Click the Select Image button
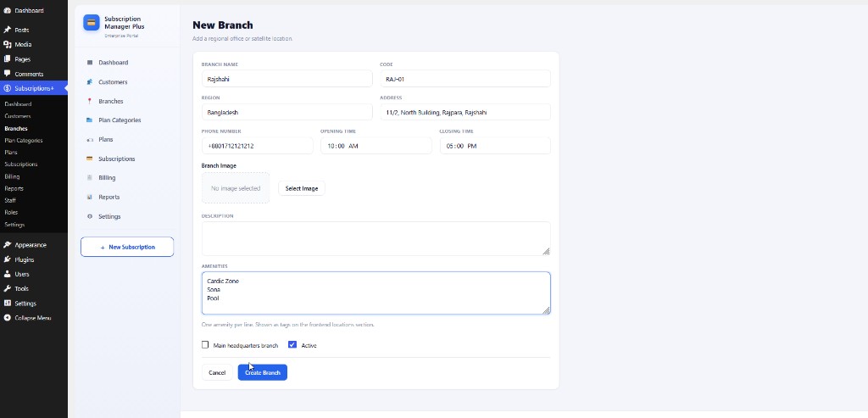 pos(302,188)
